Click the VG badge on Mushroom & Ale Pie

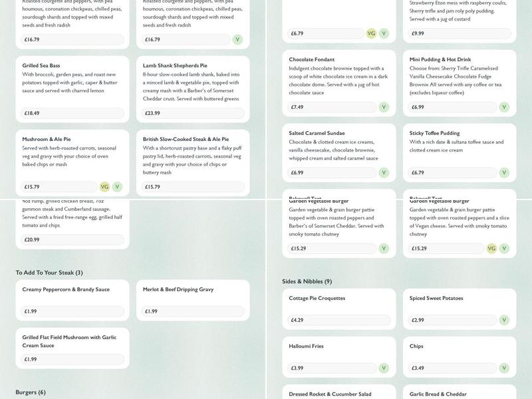[x=104, y=187]
